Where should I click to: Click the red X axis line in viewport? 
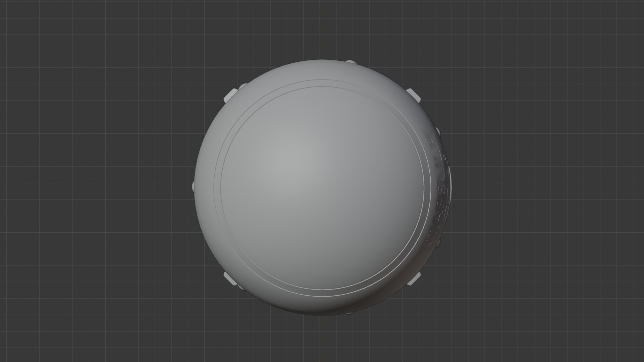(x=96, y=183)
